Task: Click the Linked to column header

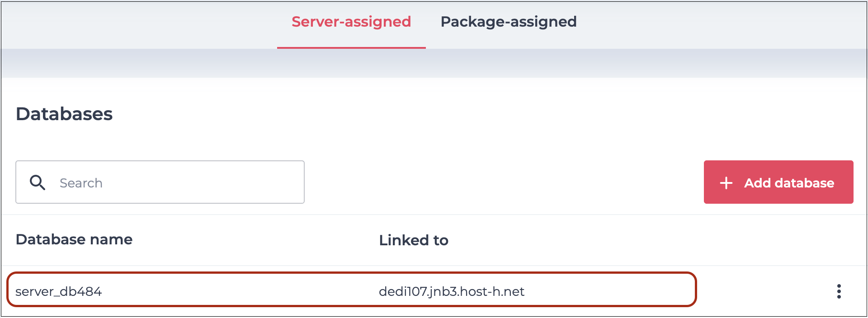Action: (414, 240)
